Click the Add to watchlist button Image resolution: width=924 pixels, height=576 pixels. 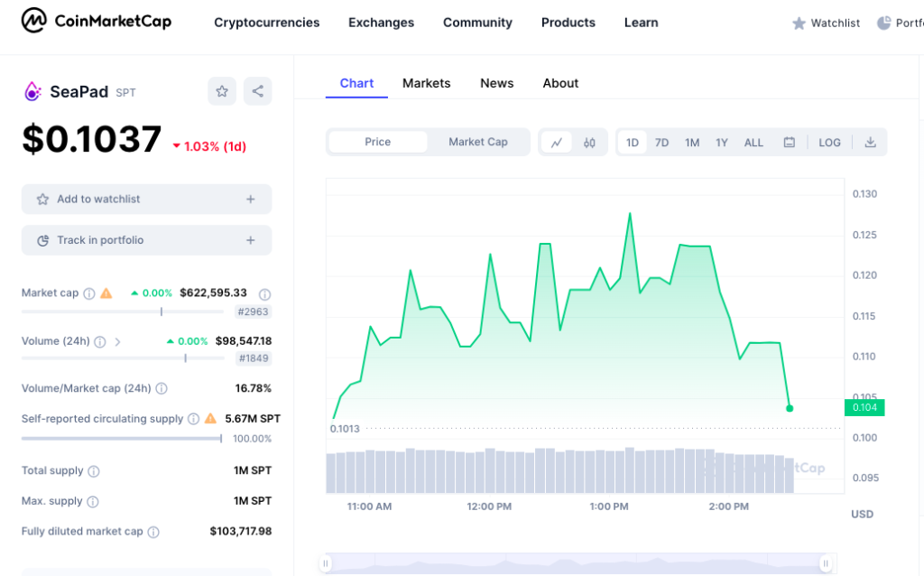point(146,199)
